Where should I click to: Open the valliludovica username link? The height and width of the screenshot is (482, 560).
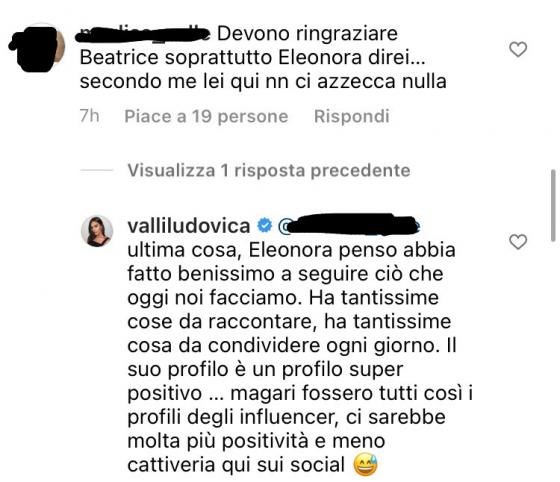tap(189, 226)
